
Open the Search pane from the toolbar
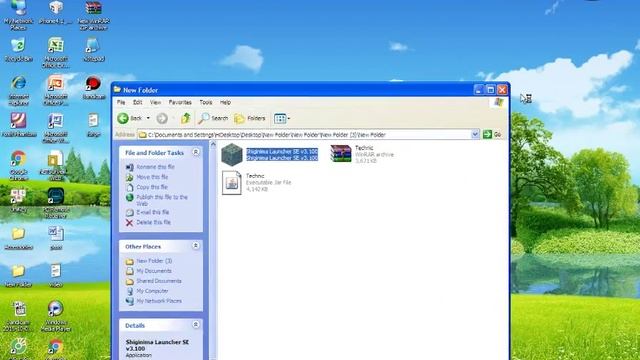click(x=213, y=118)
